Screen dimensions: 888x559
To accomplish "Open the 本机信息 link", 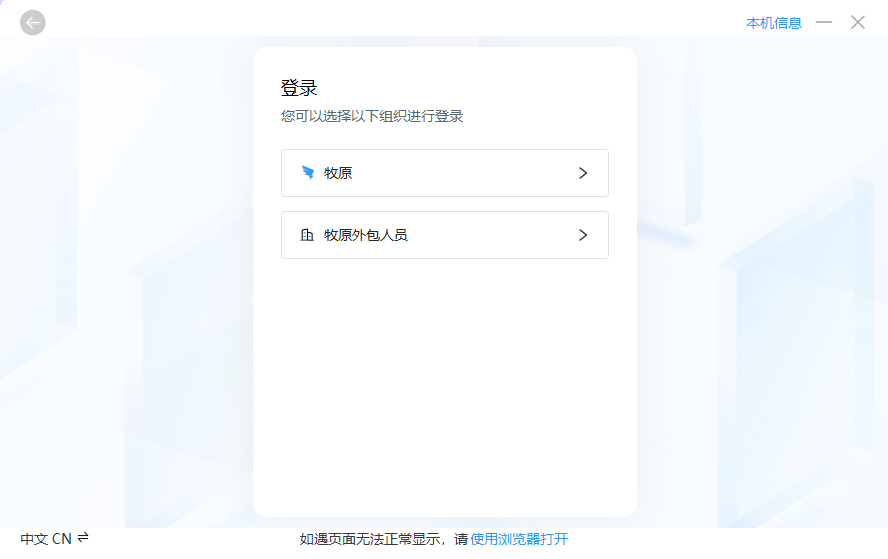I will click(773, 23).
